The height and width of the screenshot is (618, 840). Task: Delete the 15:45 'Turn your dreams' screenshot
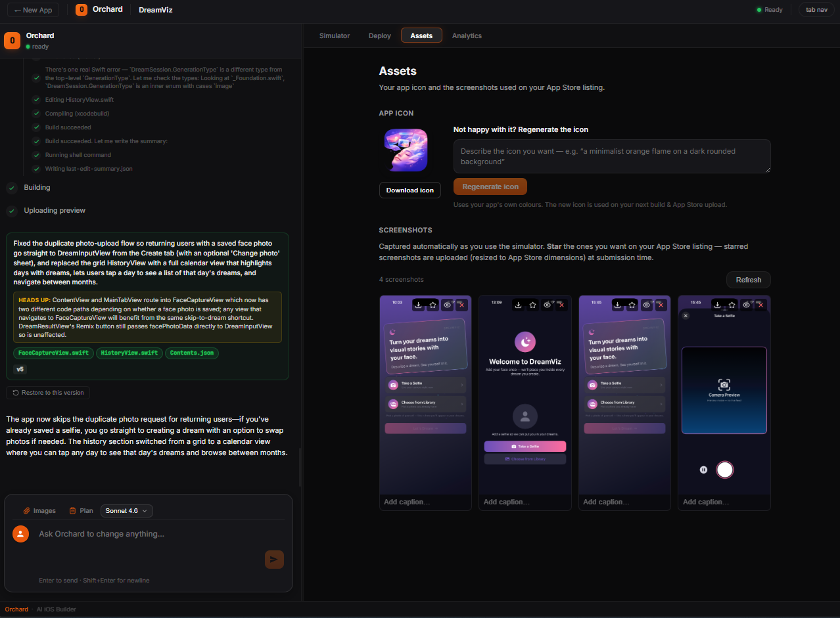661,305
